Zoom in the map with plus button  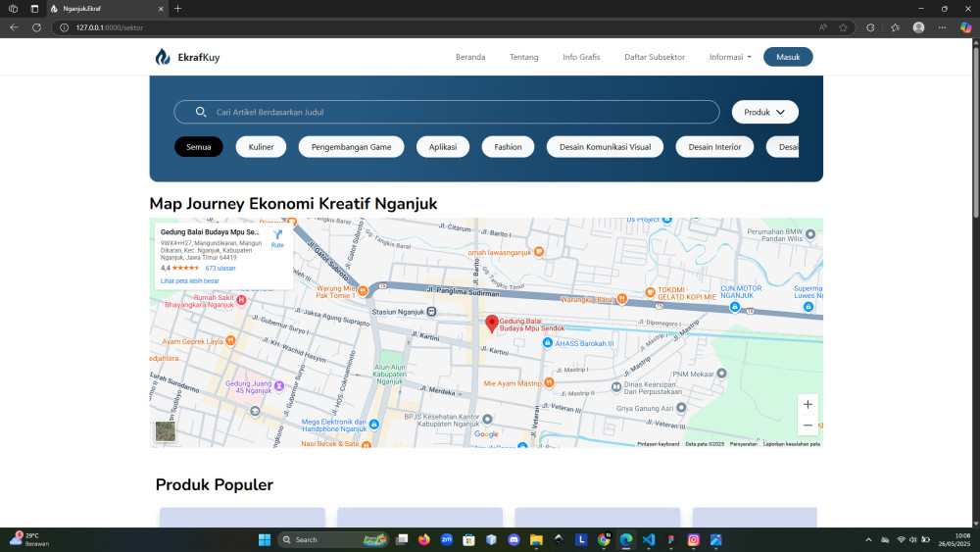coord(808,405)
